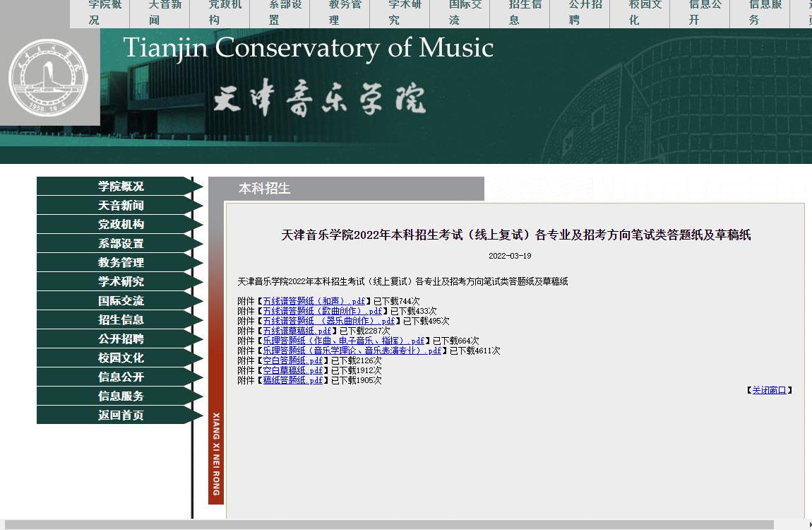Select 学术研究 in the green left sidebar

(x=120, y=282)
